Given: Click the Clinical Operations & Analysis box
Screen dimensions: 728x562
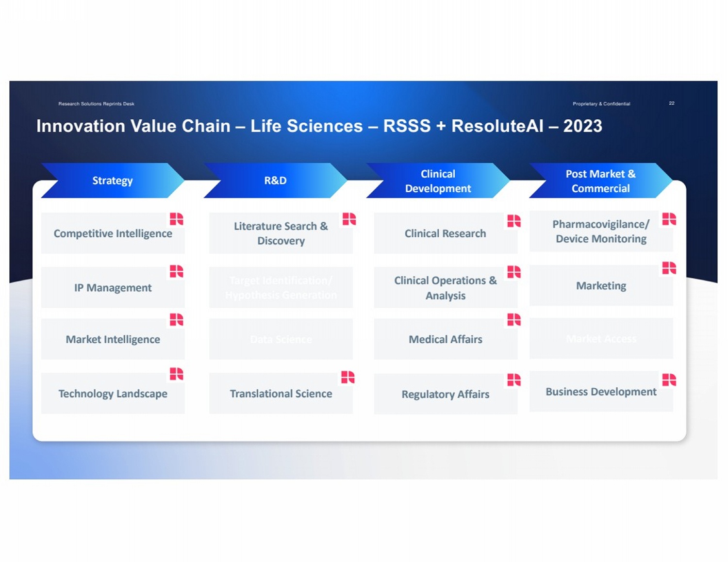Looking at the screenshot, I should [x=445, y=288].
